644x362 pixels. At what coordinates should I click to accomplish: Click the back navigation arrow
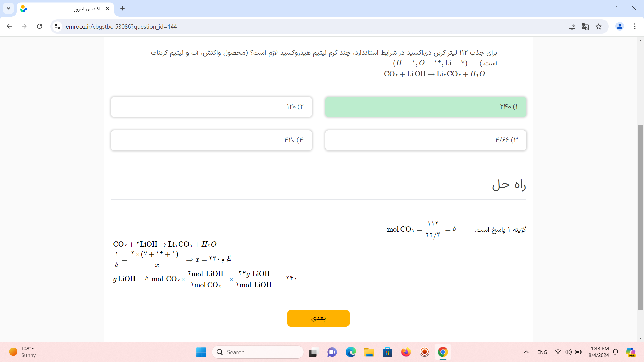click(9, 26)
